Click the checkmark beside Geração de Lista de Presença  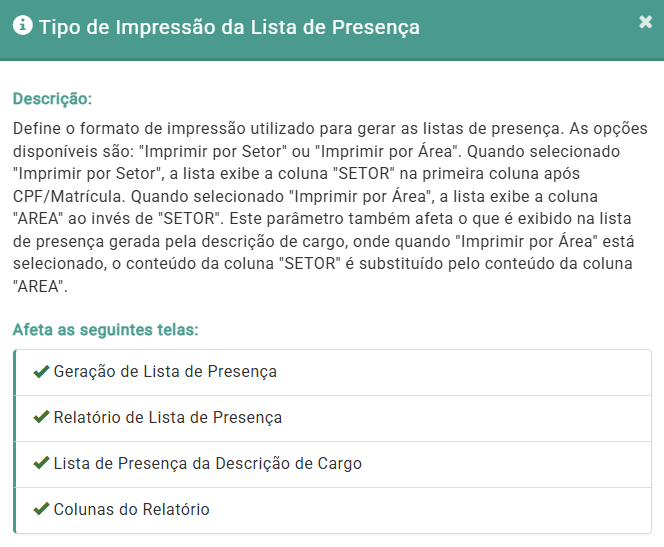(41, 372)
